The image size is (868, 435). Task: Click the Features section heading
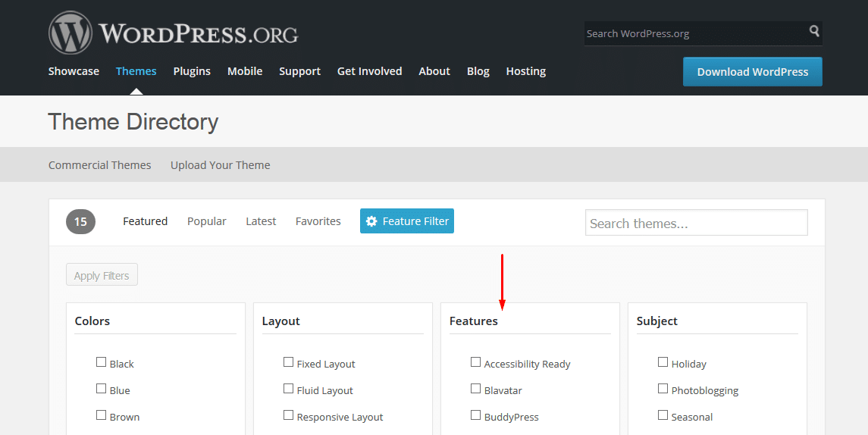click(473, 321)
